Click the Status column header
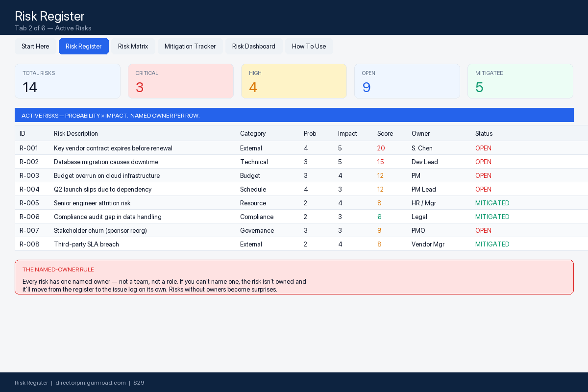The width and height of the screenshot is (588, 392). point(484,133)
